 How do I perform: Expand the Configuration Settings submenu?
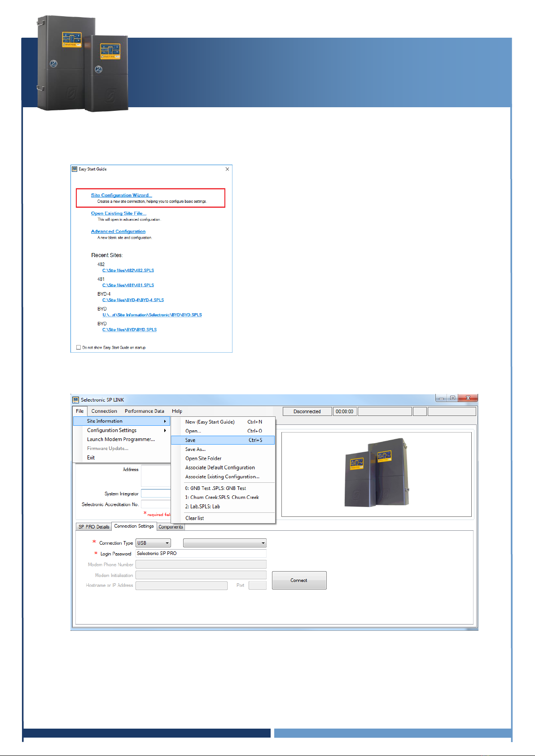coord(122,430)
